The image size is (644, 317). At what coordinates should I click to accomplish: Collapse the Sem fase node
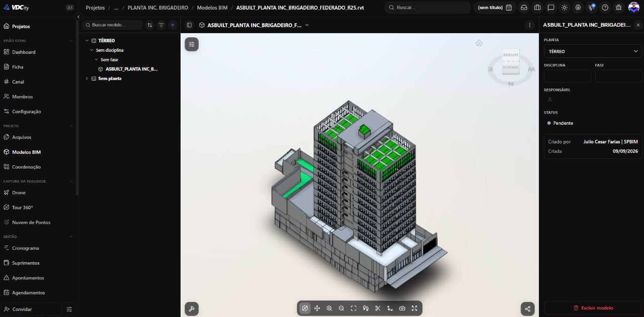tap(97, 60)
